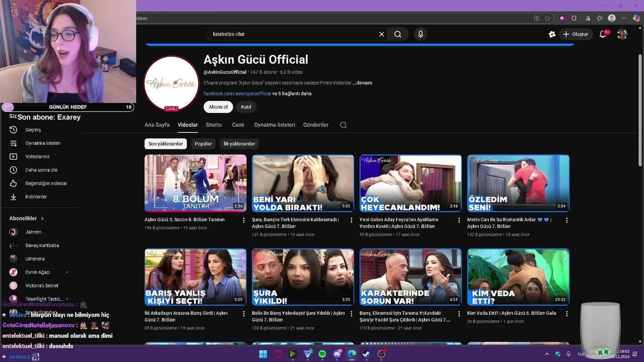This screenshot has width=644, height=362.
Task: Click Katıl join button
Action: (x=246, y=107)
